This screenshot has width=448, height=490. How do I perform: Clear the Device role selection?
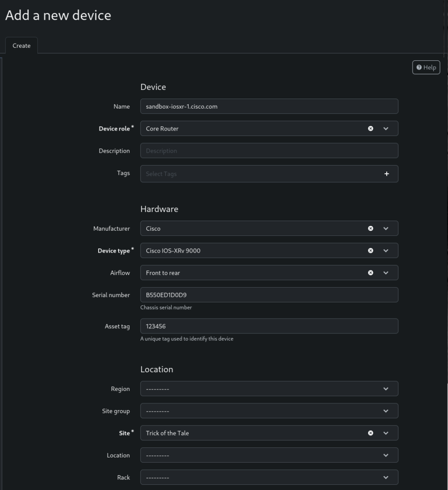click(370, 129)
